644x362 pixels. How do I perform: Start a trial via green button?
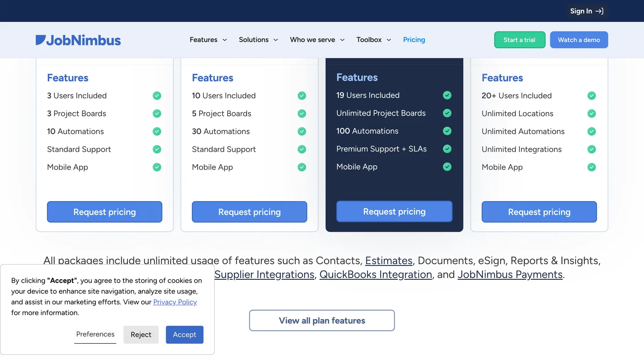[x=520, y=40]
